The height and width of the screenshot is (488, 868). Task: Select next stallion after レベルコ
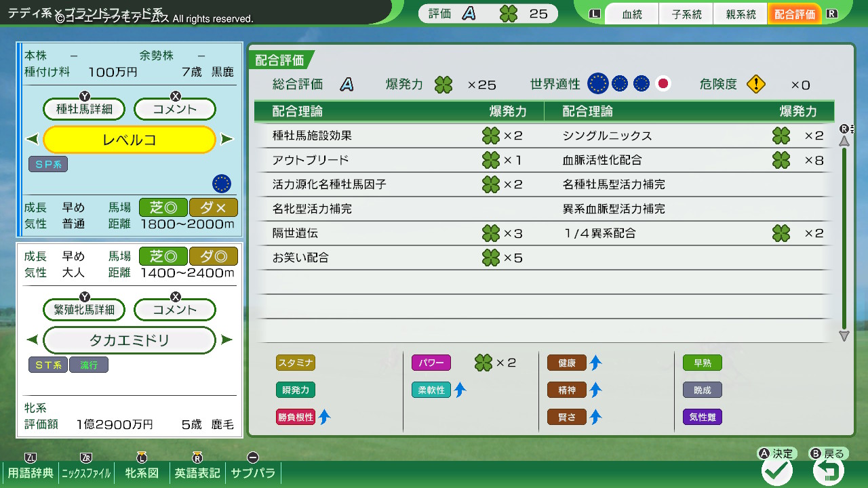pos(227,140)
